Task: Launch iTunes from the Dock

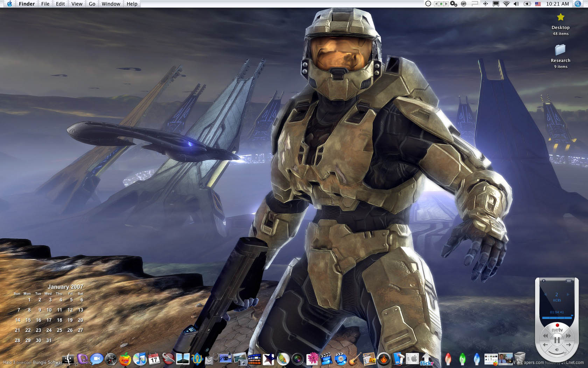Action: [x=140, y=359]
